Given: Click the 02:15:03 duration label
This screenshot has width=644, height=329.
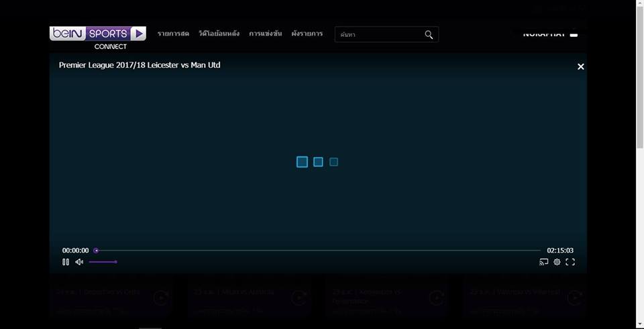Looking at the screenshot, I should pos(560,250).
